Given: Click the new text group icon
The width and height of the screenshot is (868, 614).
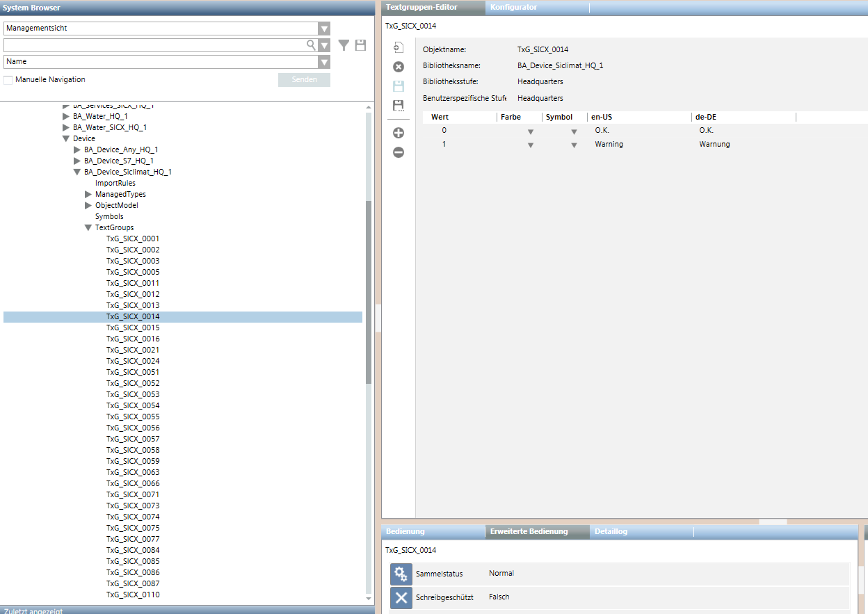Looking at the screenshot, I should (398, 47).
